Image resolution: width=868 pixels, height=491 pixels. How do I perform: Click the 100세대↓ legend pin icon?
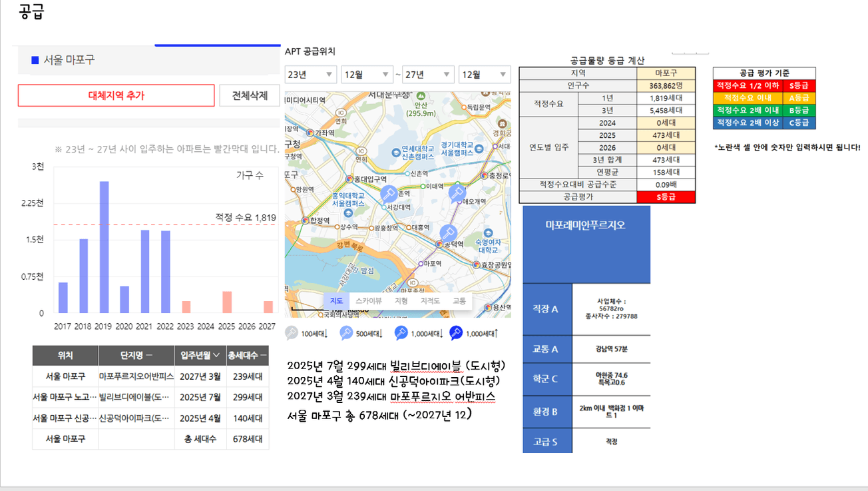pos(292,333)
